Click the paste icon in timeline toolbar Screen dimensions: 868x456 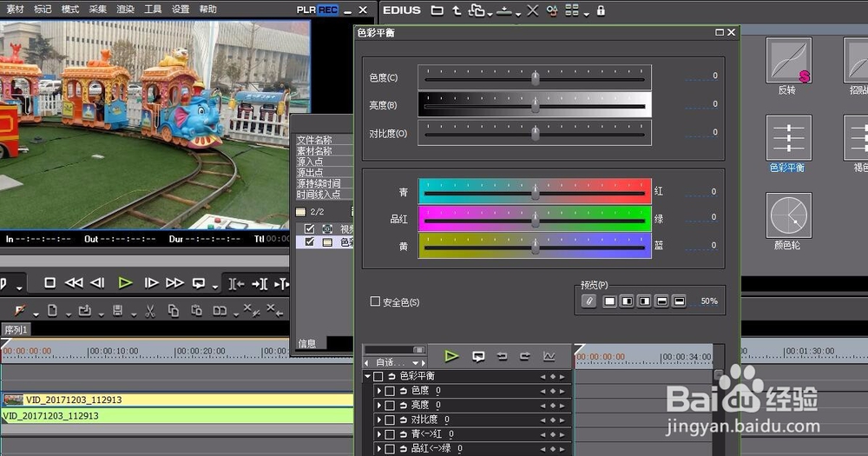click(x=196, y=311)
